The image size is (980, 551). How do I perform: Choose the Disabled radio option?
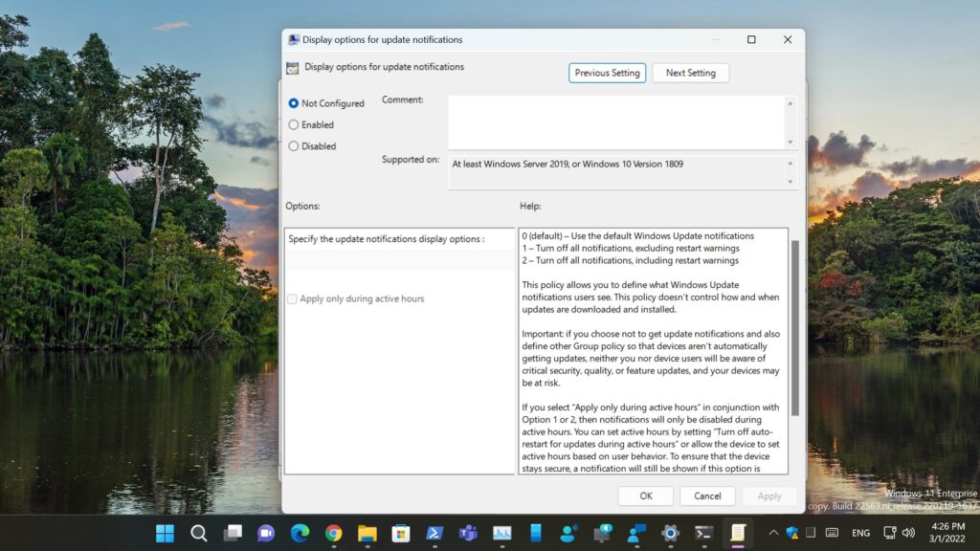[294, 146]
